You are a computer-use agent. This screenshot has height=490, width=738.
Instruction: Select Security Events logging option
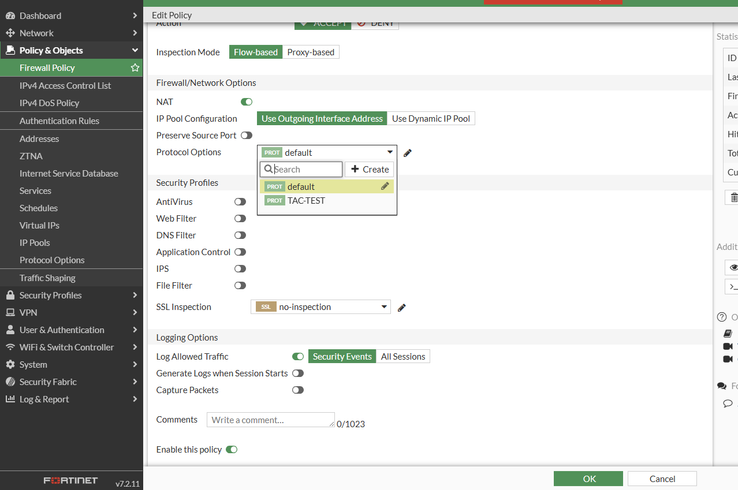342,357
